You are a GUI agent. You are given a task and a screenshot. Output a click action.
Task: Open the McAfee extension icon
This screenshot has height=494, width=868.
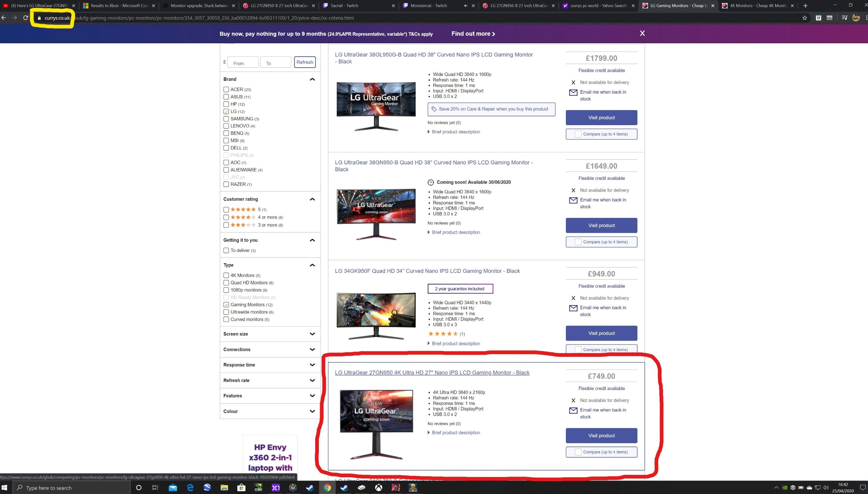[x=818, y=18]
